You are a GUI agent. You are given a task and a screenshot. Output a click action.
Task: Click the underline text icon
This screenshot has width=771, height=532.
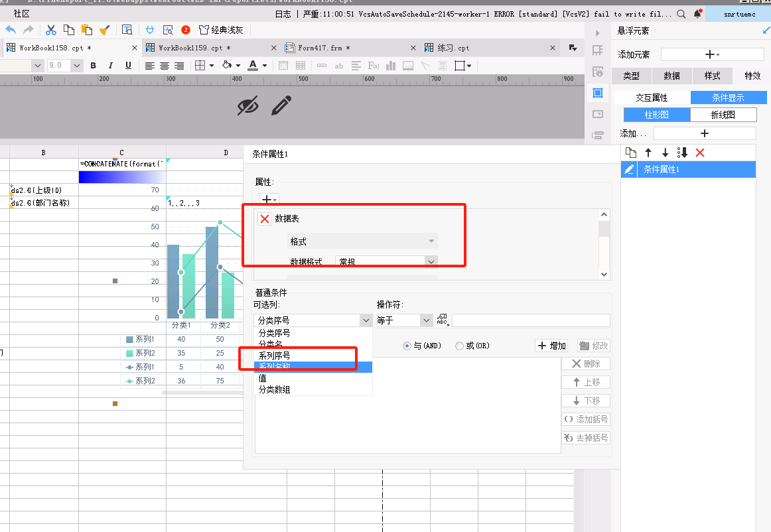pyautogui.click(x=128, y=66)
